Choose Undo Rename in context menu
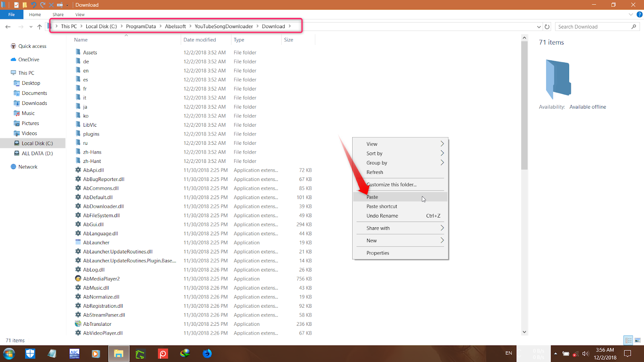The height and width of the screenshot is (362, 644). click(x=400, y=216)
